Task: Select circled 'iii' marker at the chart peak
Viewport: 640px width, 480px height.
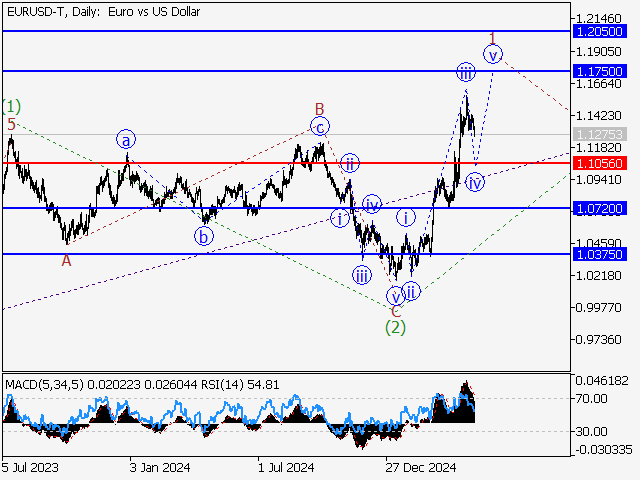Action: coord(466,72)
